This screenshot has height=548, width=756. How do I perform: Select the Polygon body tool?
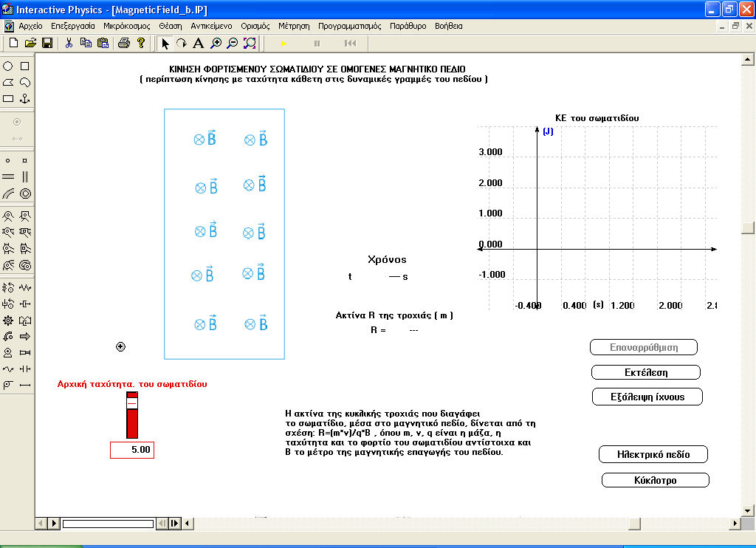[8, 83]
